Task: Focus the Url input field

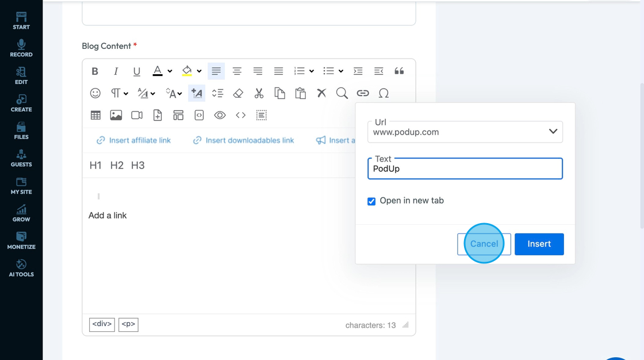Action: coord(465,132)
